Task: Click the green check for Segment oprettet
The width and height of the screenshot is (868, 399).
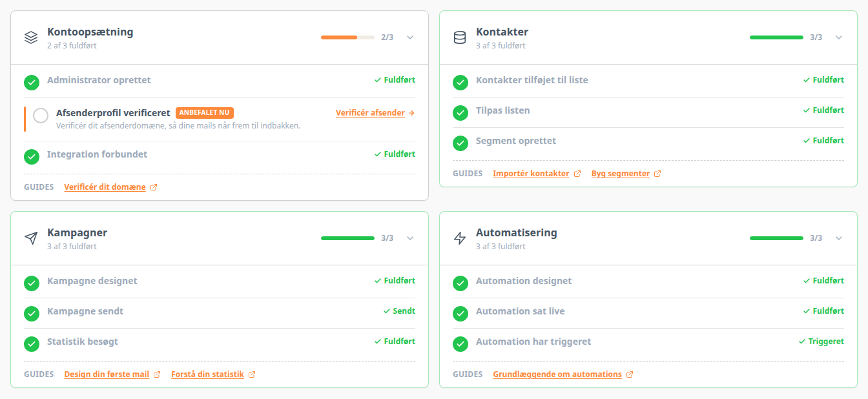Action: [x=460, y=143]
